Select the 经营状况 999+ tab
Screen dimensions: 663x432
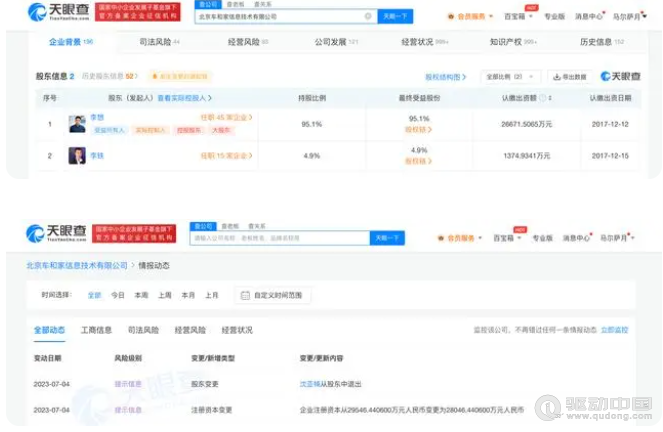point(425,42)
